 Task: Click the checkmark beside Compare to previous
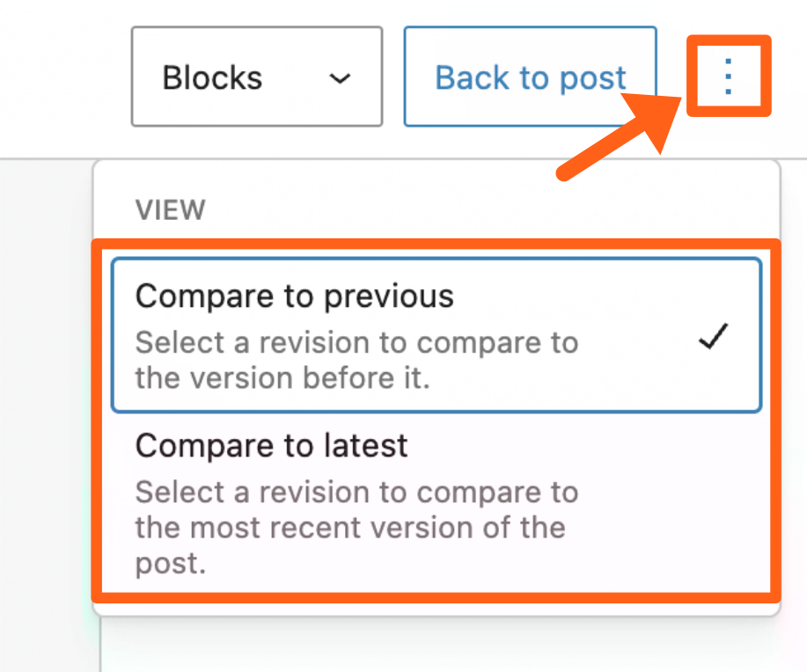point(712,337)
